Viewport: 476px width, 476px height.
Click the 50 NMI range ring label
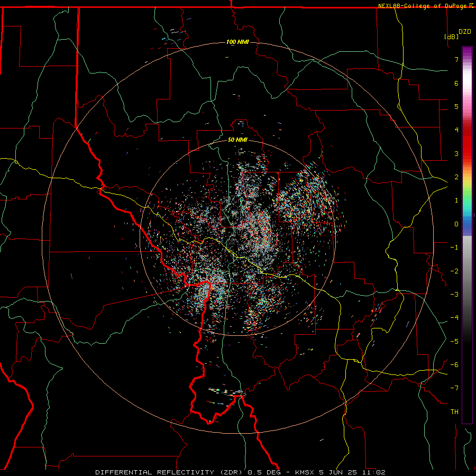tap(237, 140)
